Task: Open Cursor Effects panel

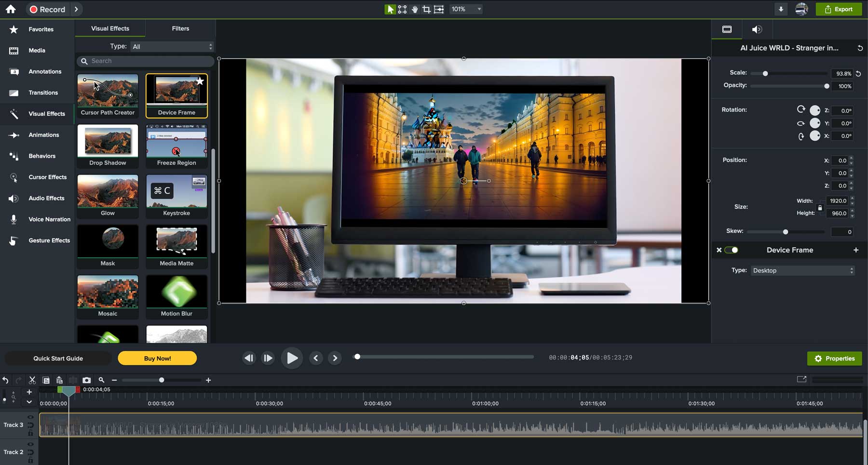Action: coord(47,177)
